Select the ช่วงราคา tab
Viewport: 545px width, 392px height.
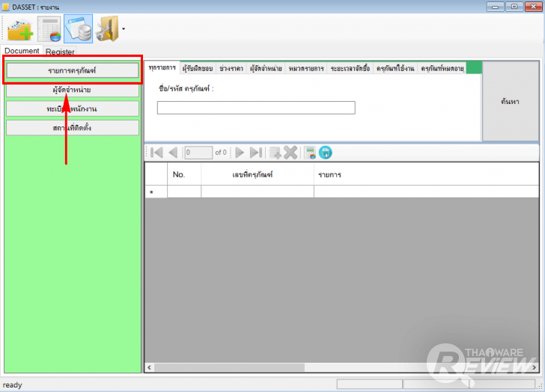click(x=231, y=68)
